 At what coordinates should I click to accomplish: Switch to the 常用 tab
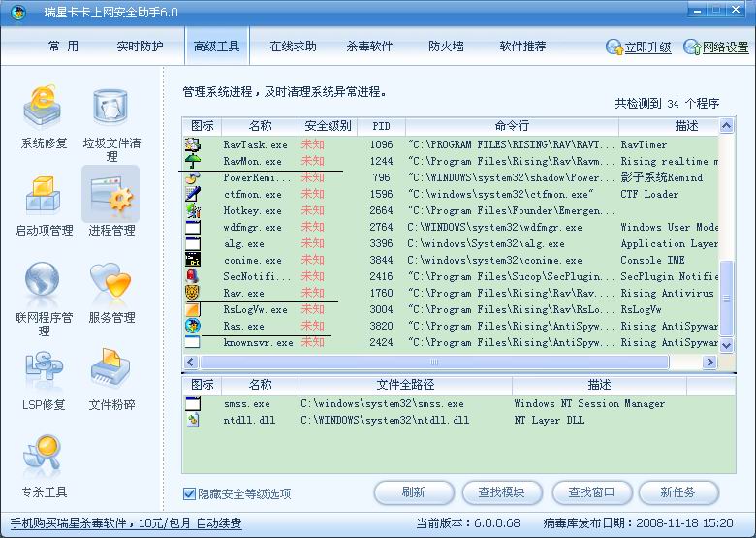pos(63,47)
